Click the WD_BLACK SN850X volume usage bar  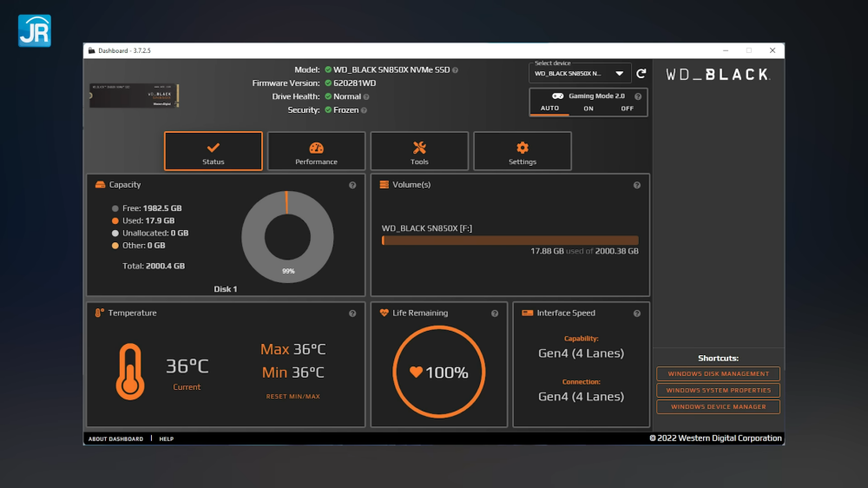(x=510, y=241)
